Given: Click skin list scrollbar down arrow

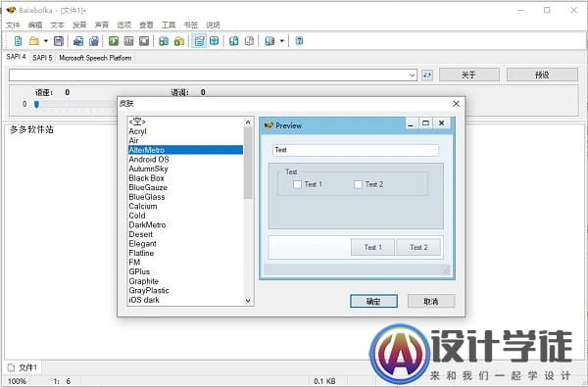Looking at the screenshot, I should tap(248, 300).
